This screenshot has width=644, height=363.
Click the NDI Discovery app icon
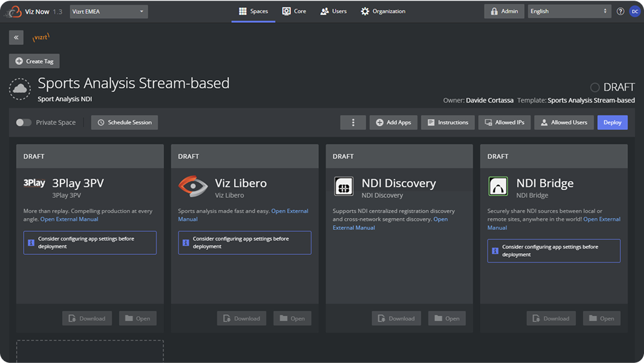coord(344,187)
